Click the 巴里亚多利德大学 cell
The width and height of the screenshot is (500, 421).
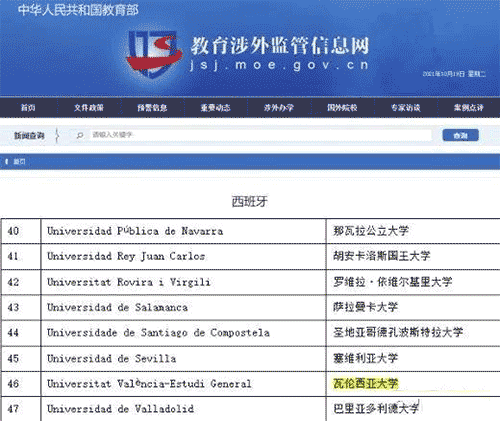pyautogui.click(x=413, y=409)
